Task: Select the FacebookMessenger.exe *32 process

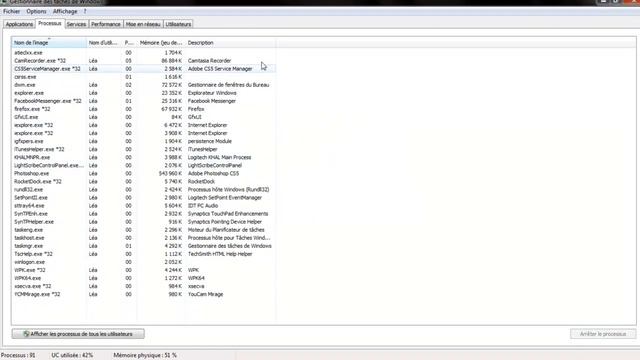Action: click(x=144, y=101)
